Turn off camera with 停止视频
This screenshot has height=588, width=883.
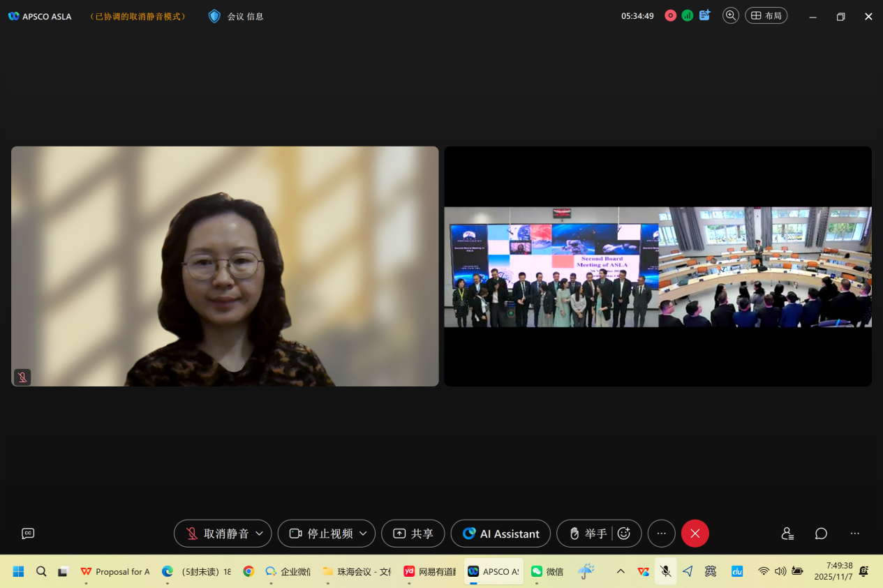[x=320, y=534]
